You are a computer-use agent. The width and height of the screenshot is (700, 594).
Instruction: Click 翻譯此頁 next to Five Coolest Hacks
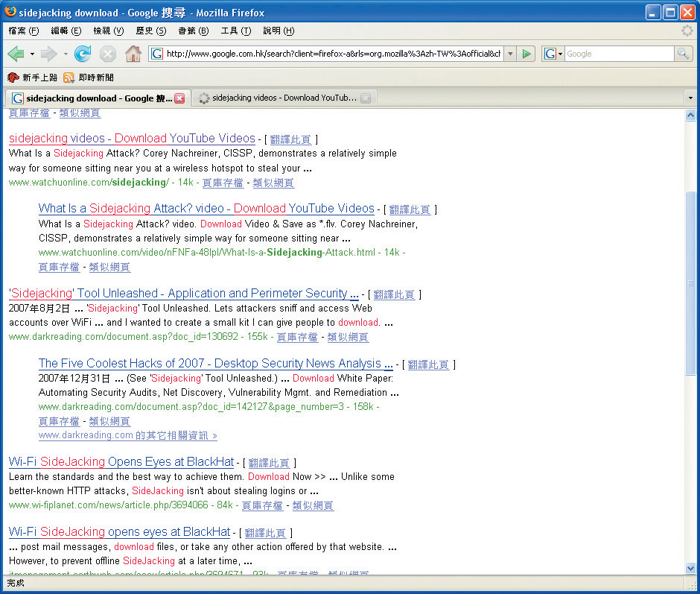click(x=429, y=364)
